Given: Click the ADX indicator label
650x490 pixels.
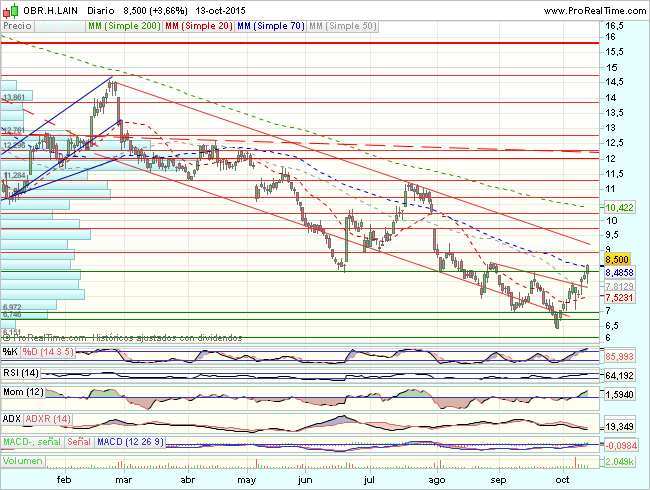Looking at the screenshot, I should (13, 417).
